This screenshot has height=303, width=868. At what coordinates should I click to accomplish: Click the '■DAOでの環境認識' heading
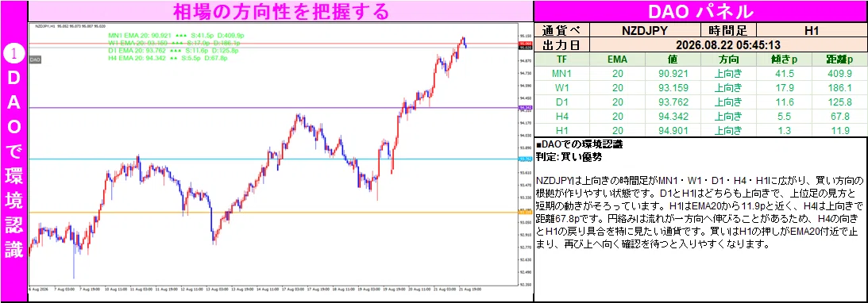pos(579,145)
